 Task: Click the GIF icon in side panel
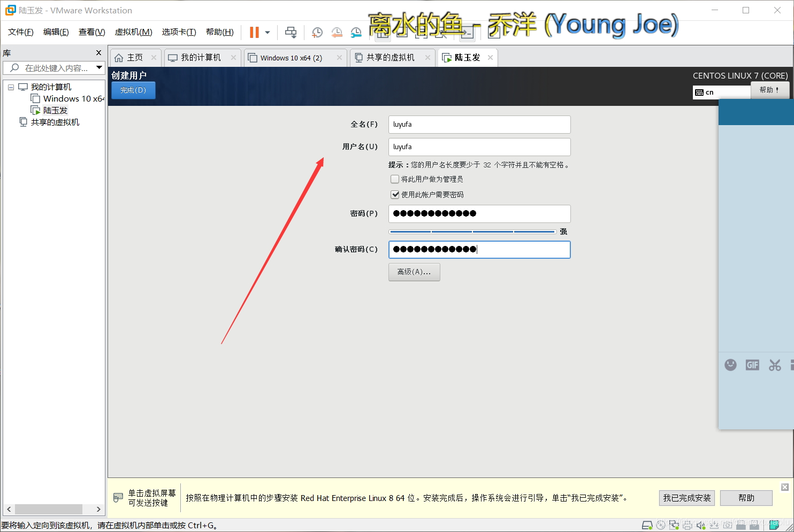tap(752, 365)
